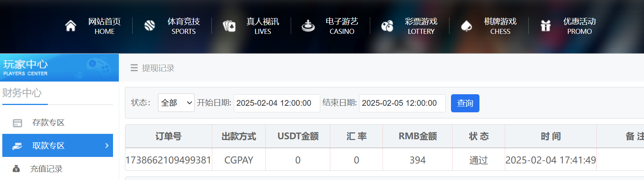Click the LOTTERY balls icon
644x180 pixels.
[387, 26]
